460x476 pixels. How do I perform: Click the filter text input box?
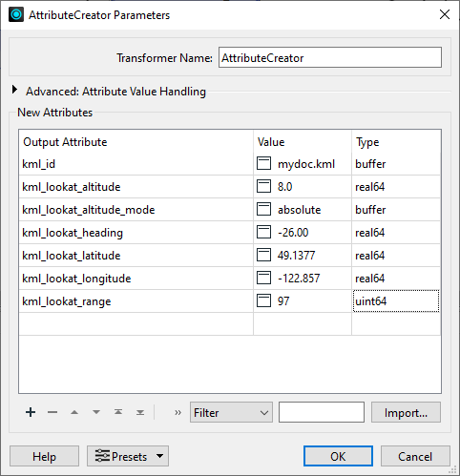click(322, 412)
